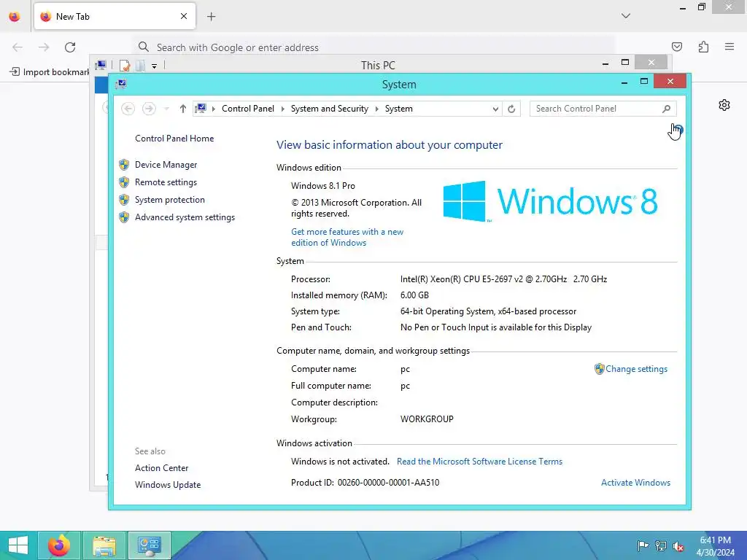Viewport: 747px width, 560px height.
Task: Go to Control Panel Home
Action: (x=174, y=139)
